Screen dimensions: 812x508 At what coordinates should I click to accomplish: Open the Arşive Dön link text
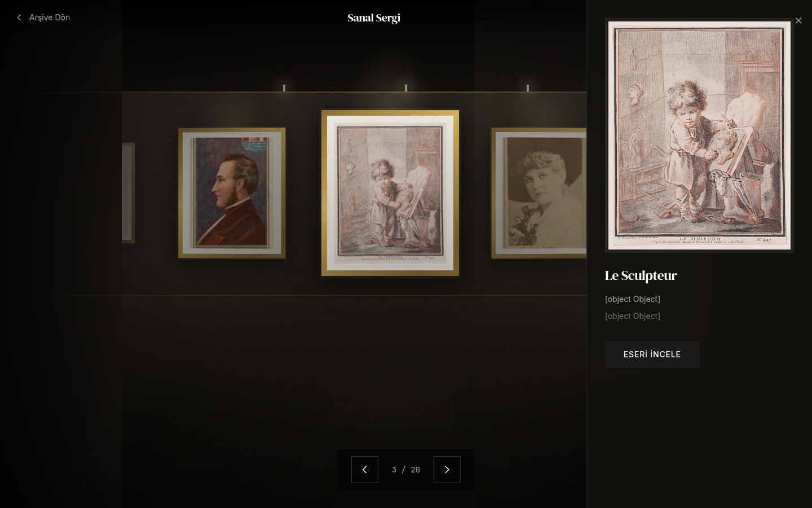(x=50, y=17)
